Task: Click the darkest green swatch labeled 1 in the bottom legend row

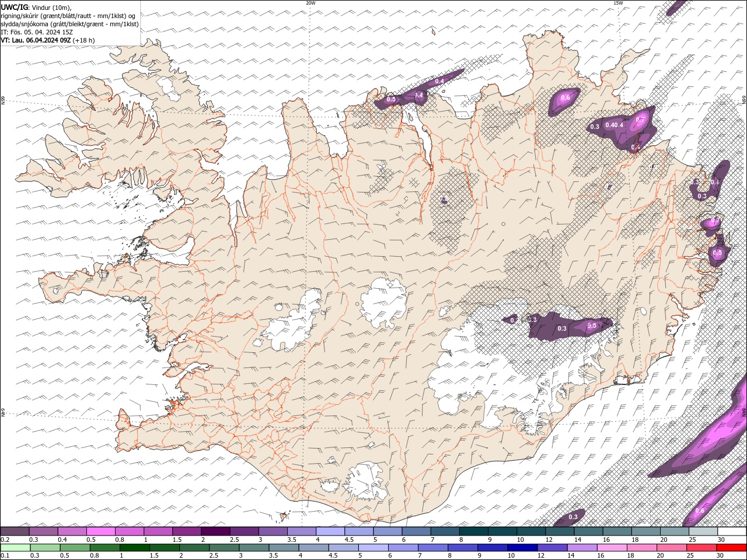Action: (134, 548)
